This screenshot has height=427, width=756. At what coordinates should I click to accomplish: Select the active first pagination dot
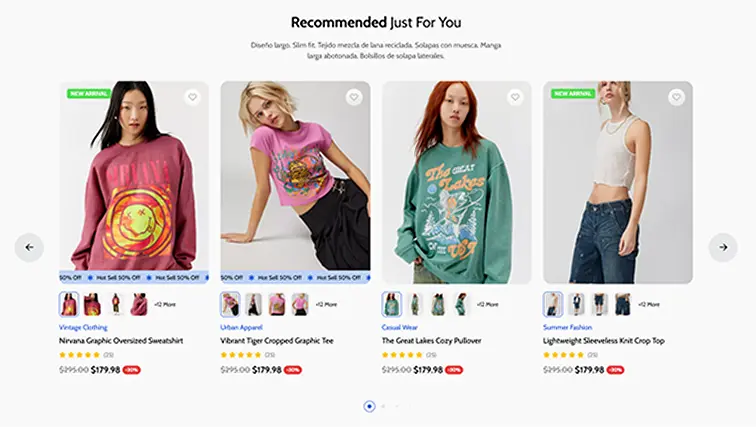[x=369, y=406]
